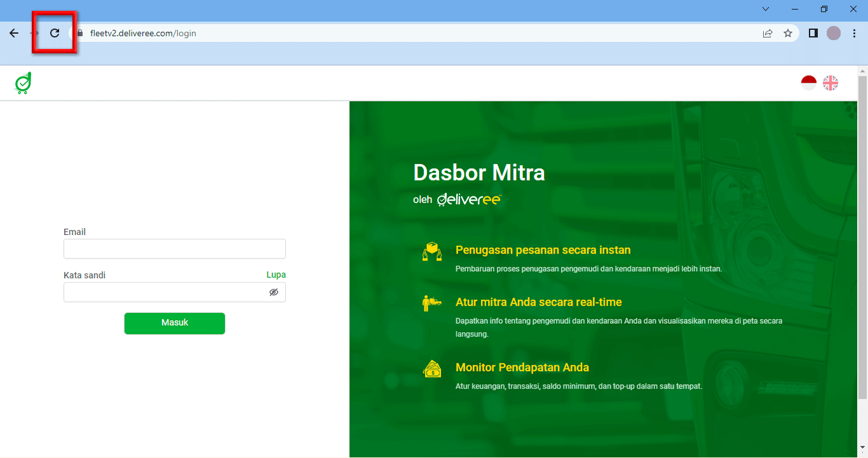This screenshot has height=458, width=868.
Task: Click the earnings money icon
Action: pyautogui.click(x=432, y=368)
